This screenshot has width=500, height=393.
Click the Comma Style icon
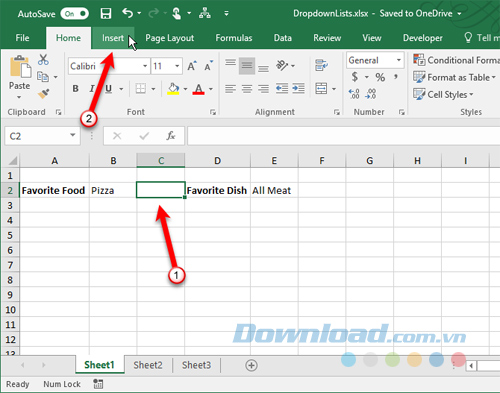click(x=396, y=77)
